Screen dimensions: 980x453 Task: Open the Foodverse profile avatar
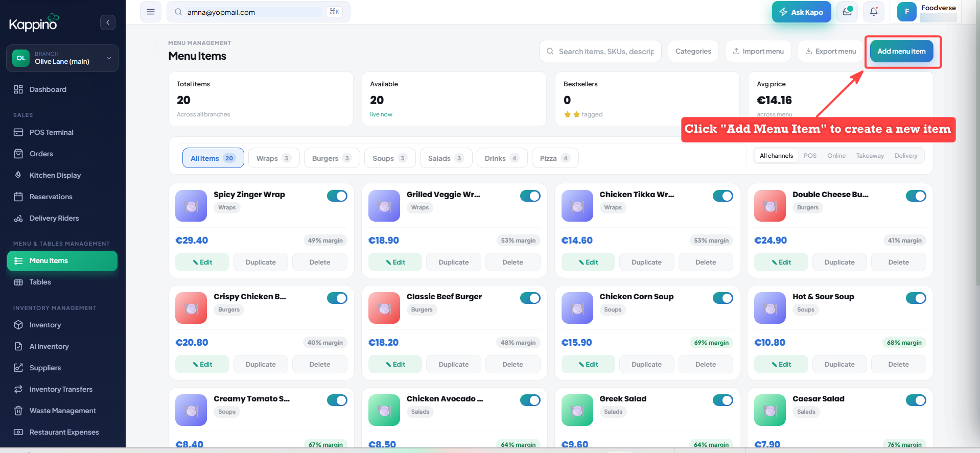click(907, 12)
